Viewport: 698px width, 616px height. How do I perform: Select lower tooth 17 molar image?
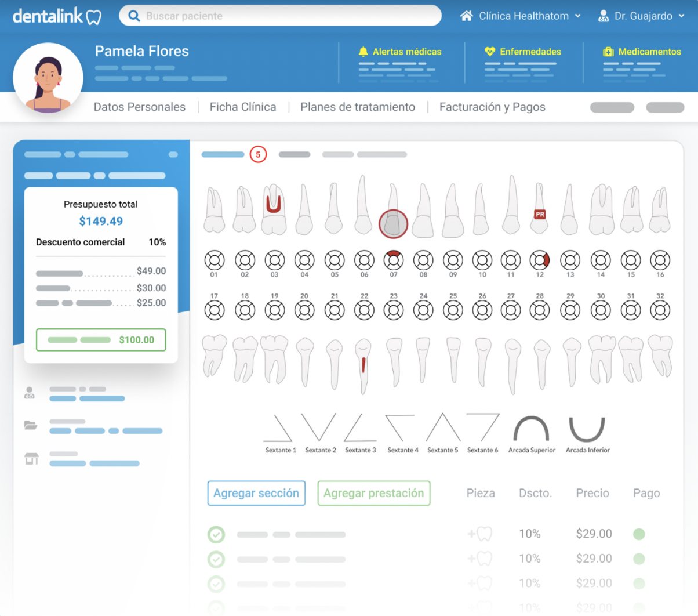click(214, 356)
